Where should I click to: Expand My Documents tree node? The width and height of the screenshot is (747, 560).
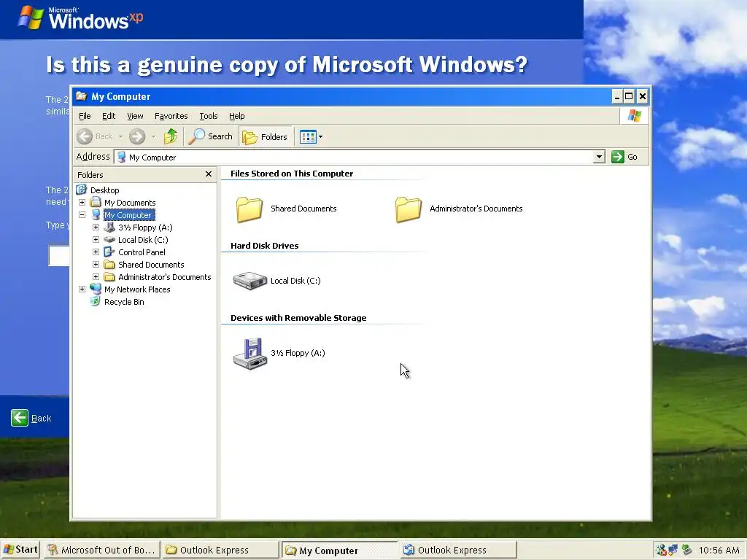[82, 203]
